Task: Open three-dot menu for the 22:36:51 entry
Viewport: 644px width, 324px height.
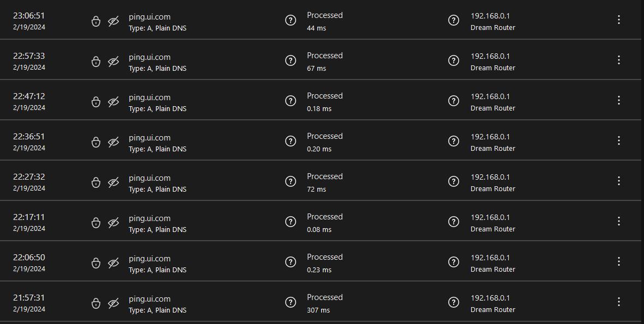Action: (618, 140)
